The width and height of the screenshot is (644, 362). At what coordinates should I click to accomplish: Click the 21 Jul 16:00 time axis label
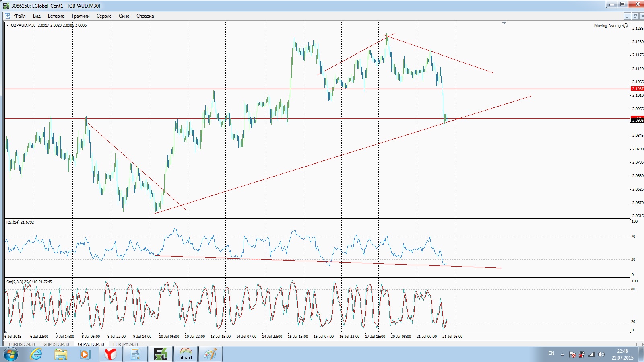coord(452,337)
